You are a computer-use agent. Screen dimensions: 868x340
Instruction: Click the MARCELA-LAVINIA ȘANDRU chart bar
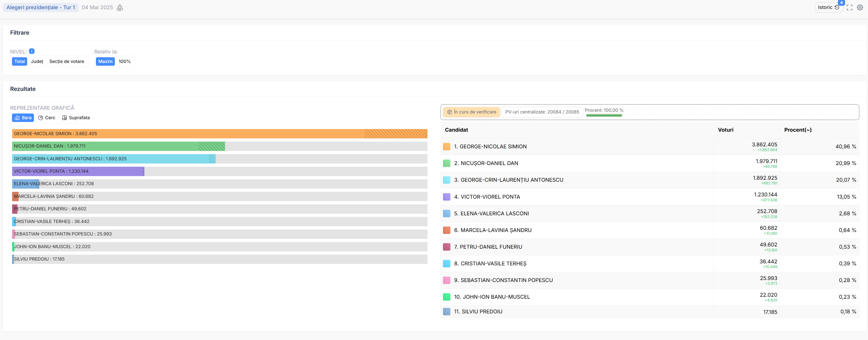pyautogui.click(x=15, y=196)
